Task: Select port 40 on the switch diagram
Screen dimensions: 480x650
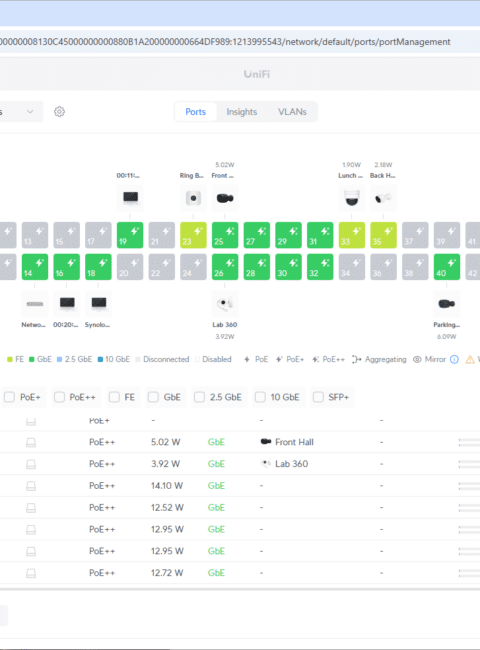Action: point(447,267)
